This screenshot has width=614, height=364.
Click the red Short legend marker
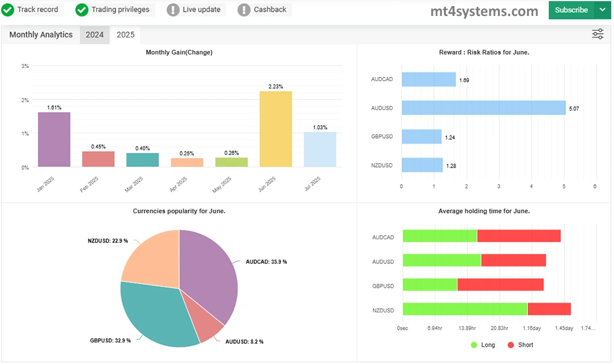tap(511, 345)
